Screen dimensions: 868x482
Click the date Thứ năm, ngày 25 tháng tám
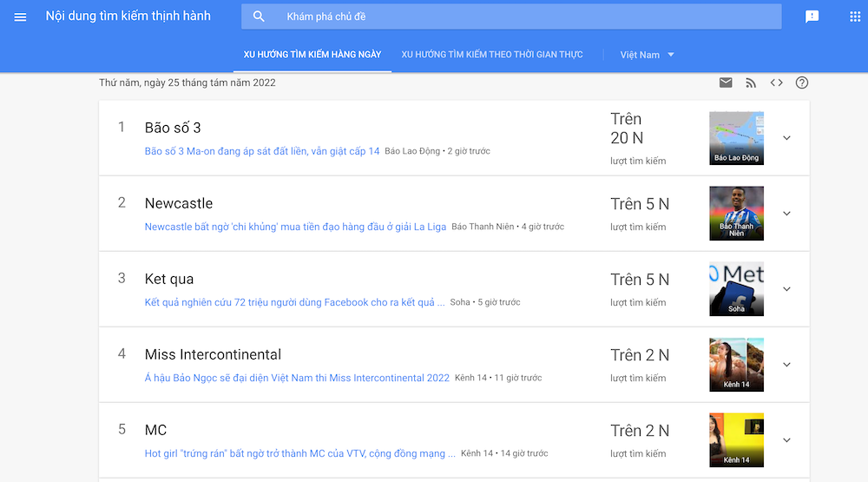(187, 83)
